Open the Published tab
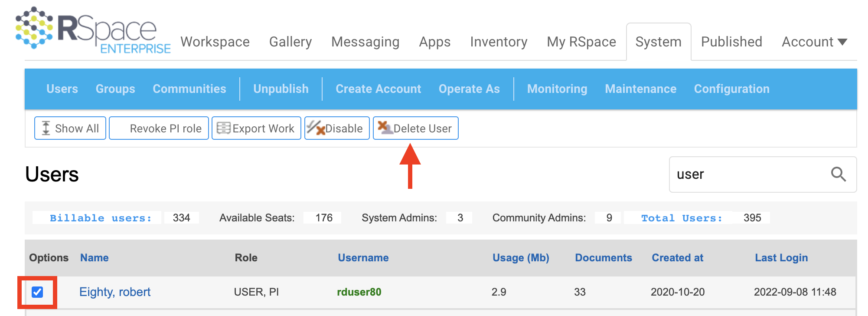Screen dimensions: 868x316 [731, 42]
